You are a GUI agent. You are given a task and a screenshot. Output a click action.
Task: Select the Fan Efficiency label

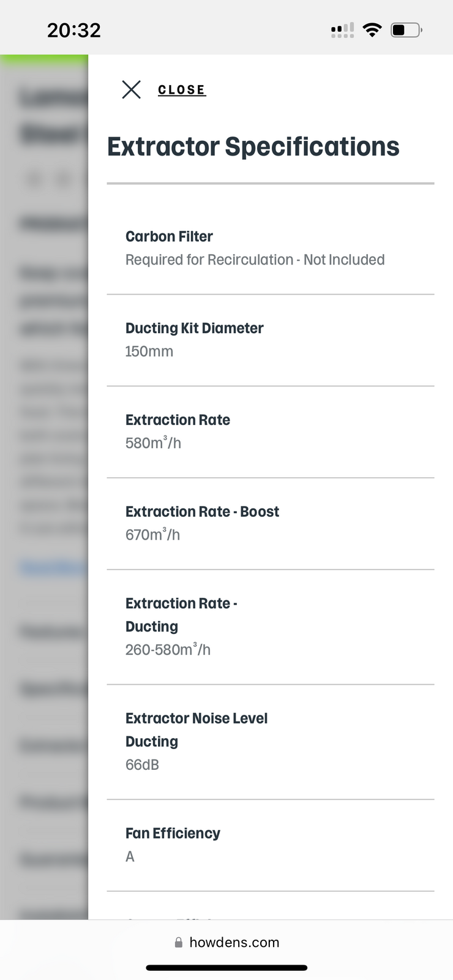[x=173, y=834]
